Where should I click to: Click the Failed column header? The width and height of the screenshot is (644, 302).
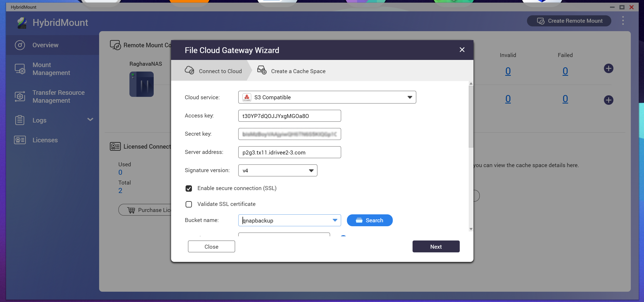pyautogui.click(x=565, y=55)
